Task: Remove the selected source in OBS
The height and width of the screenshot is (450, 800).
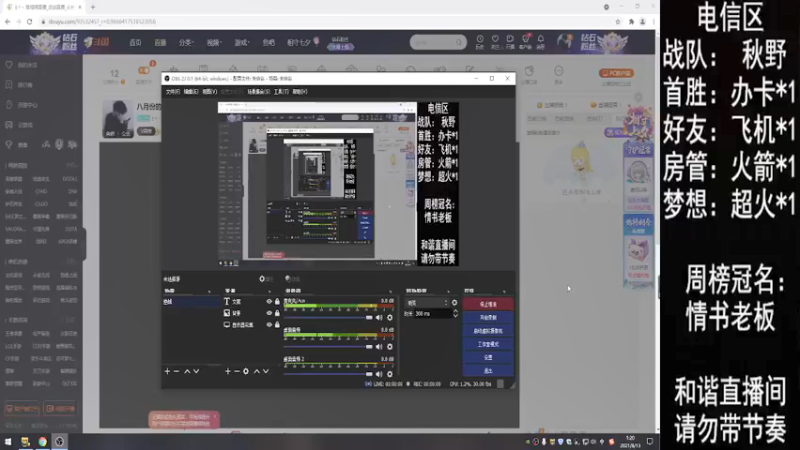Action: [237, 371]
